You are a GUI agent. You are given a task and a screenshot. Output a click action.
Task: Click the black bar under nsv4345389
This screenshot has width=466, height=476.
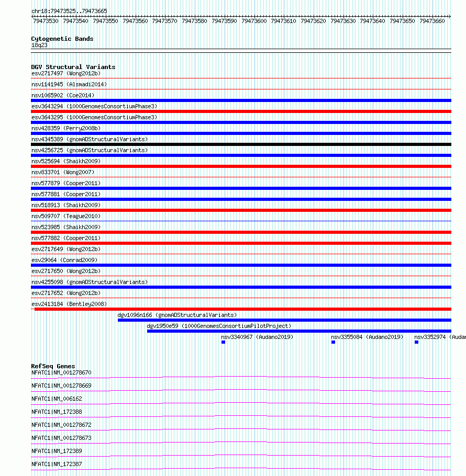[241, 144]
